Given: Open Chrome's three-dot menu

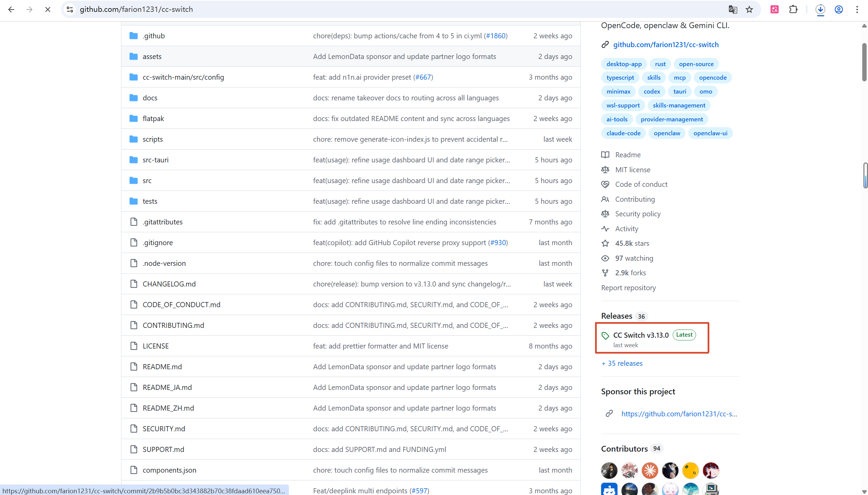Looking at the screenshot, I should [x=857, y=9].
